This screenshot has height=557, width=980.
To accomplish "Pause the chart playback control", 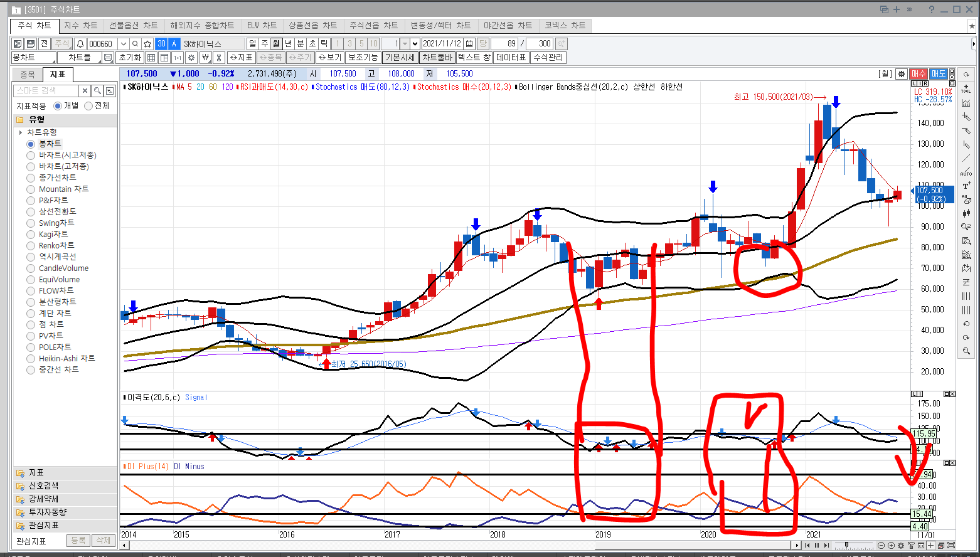I will click(817, 546).
